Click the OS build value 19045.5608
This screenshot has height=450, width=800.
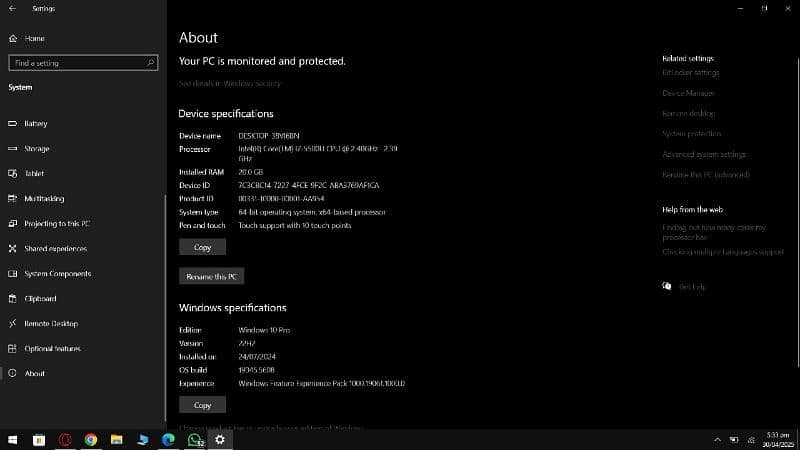pyautogui.click(x=257, y=370)
